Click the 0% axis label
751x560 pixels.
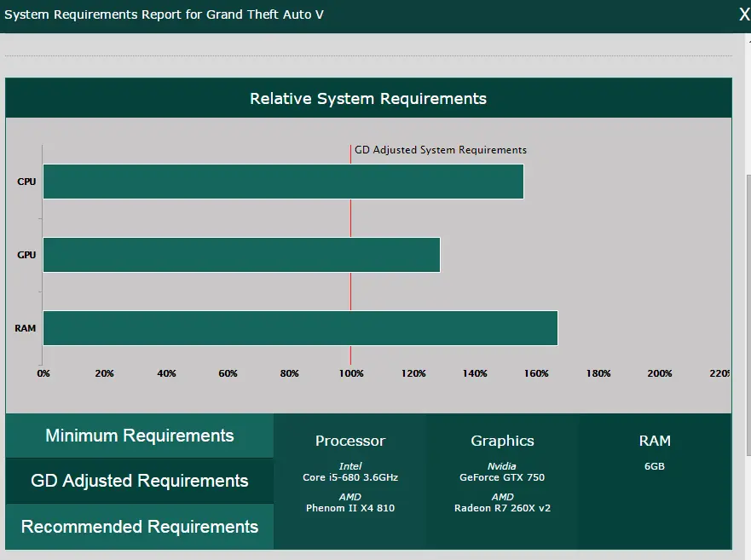coord(43,373)
